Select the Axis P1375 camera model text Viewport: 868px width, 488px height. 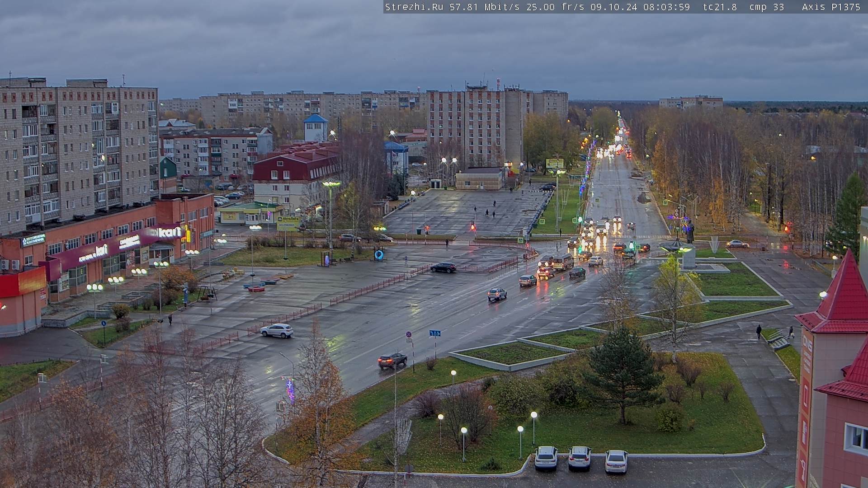tap(831, 7)
